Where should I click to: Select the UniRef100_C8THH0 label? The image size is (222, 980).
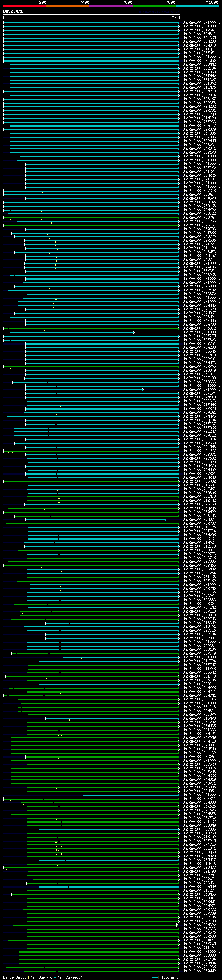[x=199, y=76]
